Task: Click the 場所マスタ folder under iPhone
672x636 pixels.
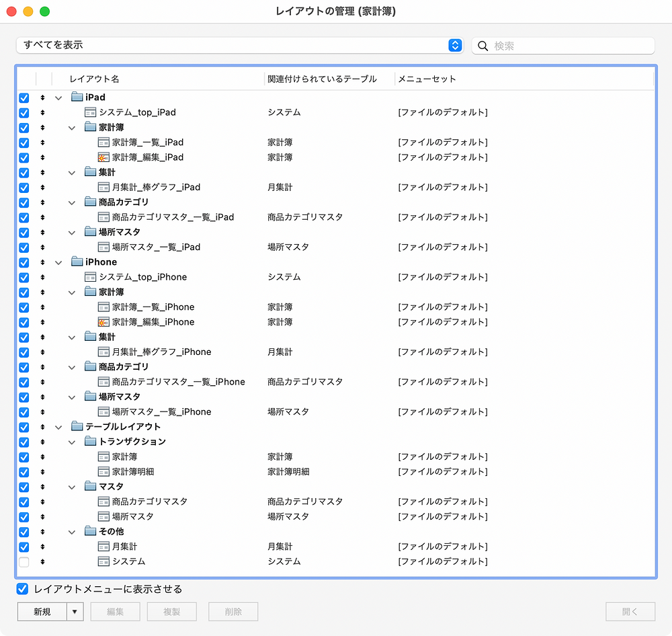Action: pyautogui.click(x=119, y=397)
